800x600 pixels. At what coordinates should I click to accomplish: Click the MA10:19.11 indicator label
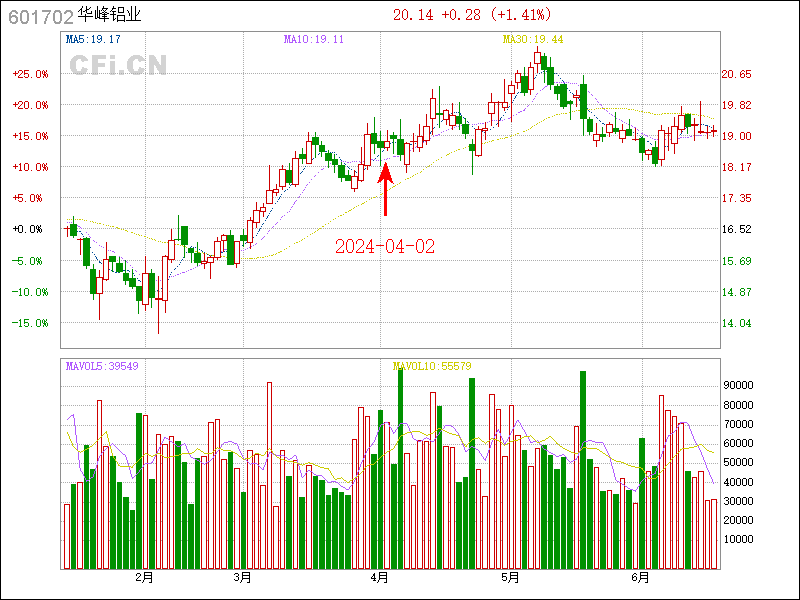point(314,39)
